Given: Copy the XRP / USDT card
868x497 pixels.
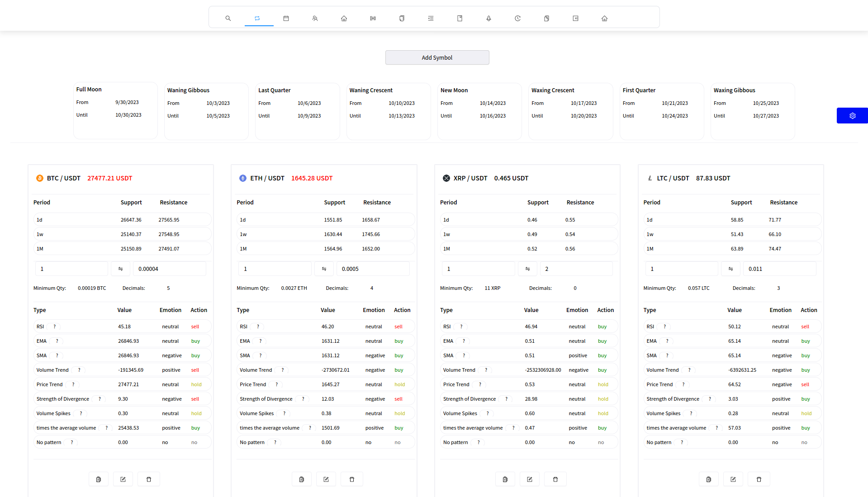Looking at the screenshot, I should click(505, 479).
